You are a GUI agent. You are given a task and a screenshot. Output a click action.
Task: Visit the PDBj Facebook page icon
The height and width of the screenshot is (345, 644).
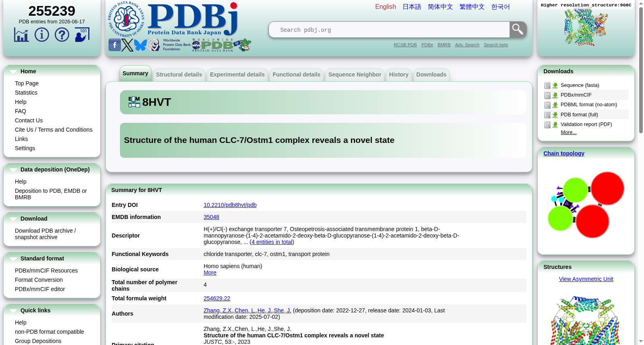pyautogui.click(x=114, y=45)
